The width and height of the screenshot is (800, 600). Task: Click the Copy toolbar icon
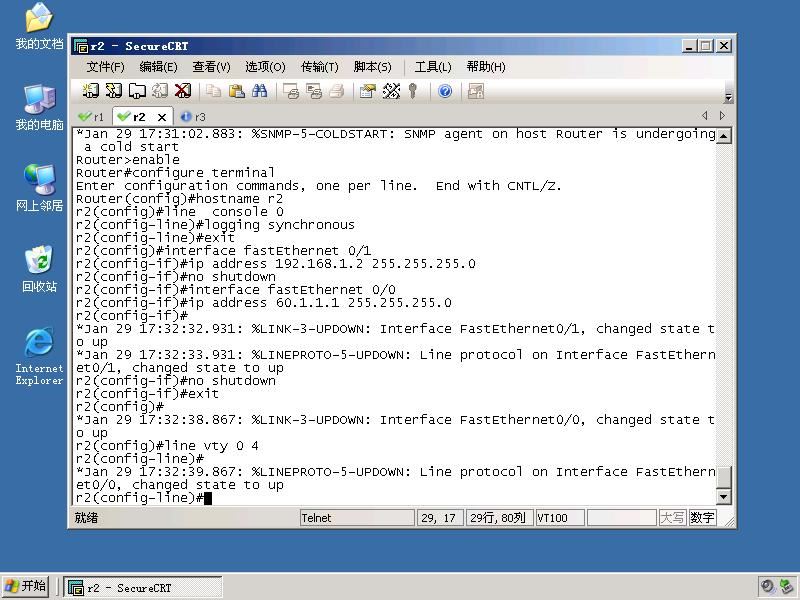[213, 91]
